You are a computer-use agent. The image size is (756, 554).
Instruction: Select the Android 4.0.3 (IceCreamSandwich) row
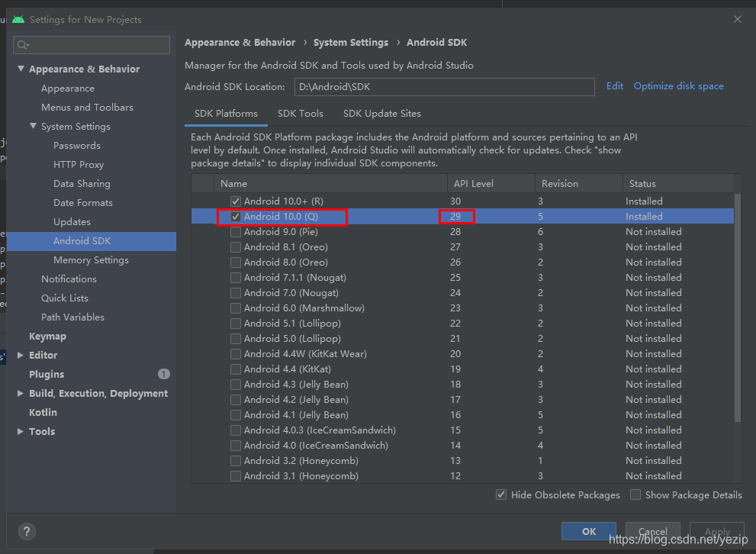(x=463, y=430)
